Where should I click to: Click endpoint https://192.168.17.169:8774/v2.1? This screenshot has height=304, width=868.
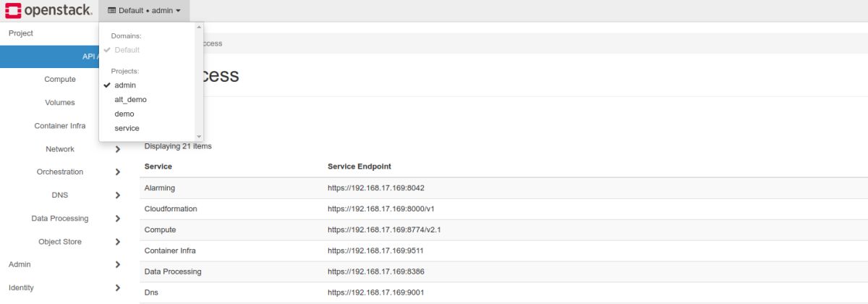(x=384, y=230)
